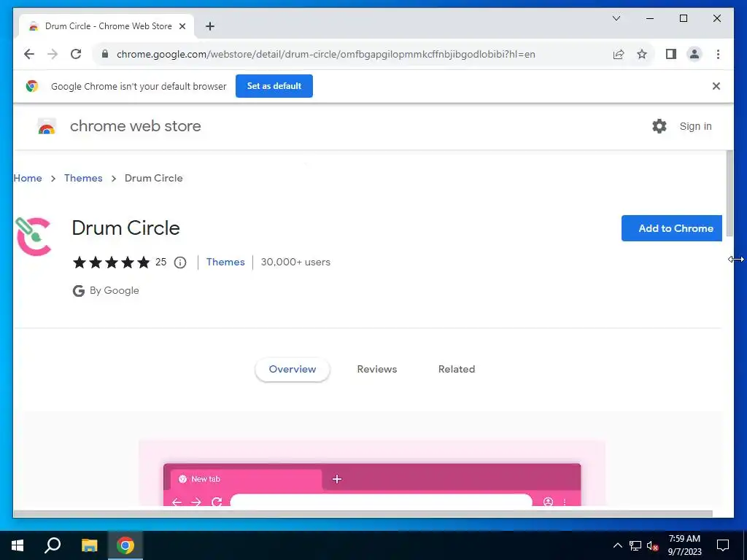
Task: Open the Windows Start menu
Action: click(x=18, y=545)
